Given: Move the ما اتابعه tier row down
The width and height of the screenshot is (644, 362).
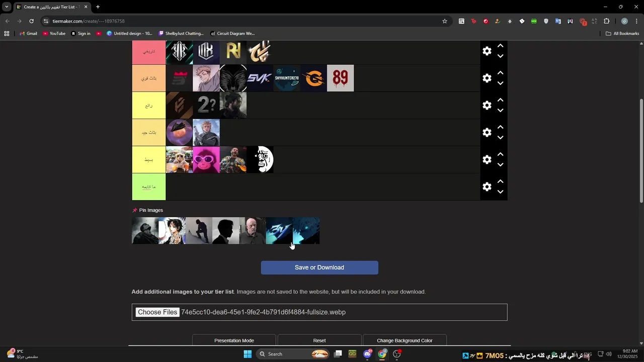Looking at the screenshot, I should click(500, 192).
